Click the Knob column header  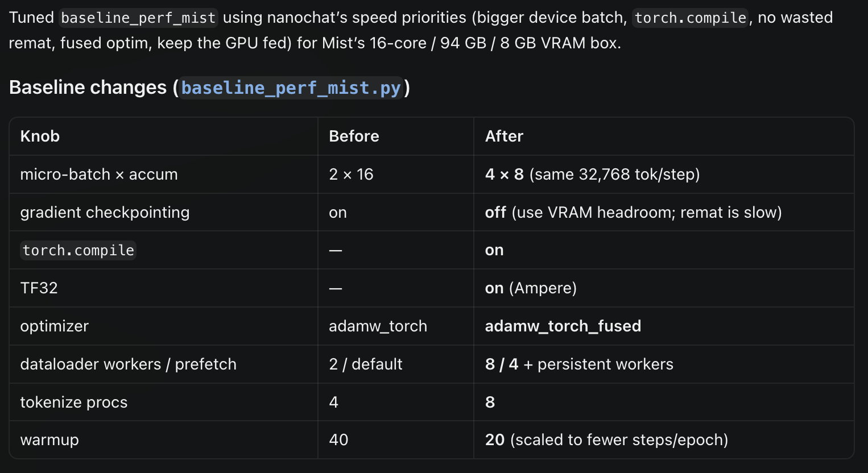point(40,136)
